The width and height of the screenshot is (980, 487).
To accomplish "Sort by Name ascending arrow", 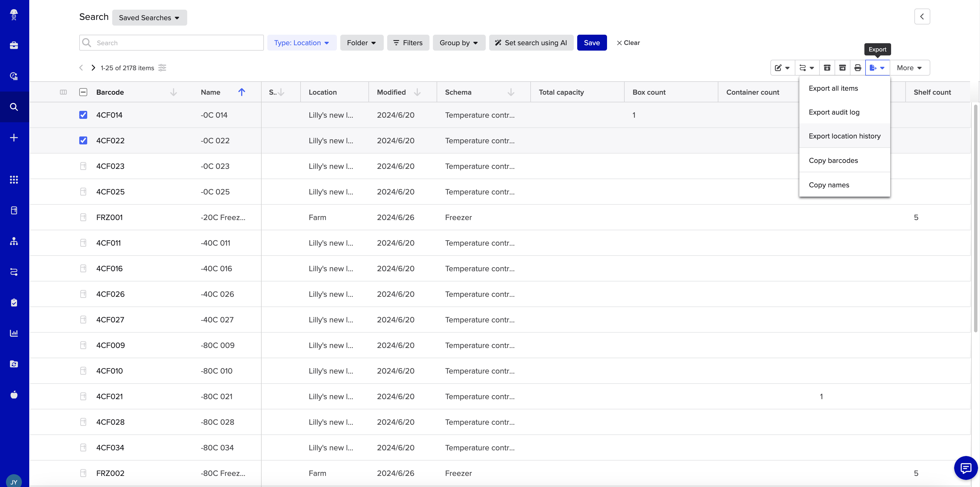I will [x=241, y=92].
